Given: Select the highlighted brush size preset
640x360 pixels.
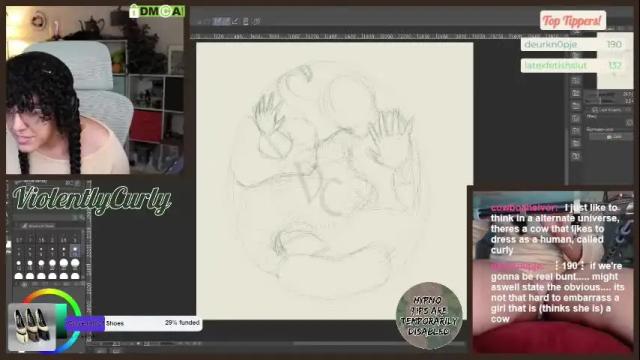Looking at the screenshot, I should [75, 250].
